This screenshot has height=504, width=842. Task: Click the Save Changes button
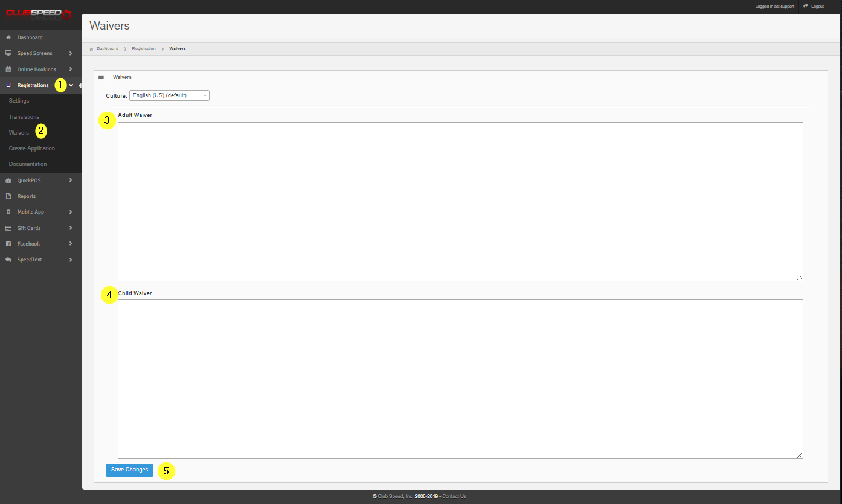click(129, 470)
